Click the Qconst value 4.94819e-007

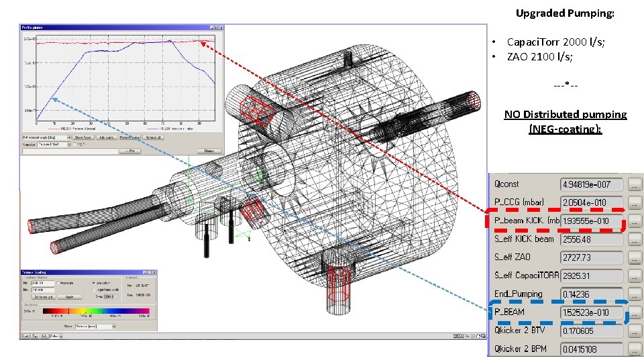(592, 184)
